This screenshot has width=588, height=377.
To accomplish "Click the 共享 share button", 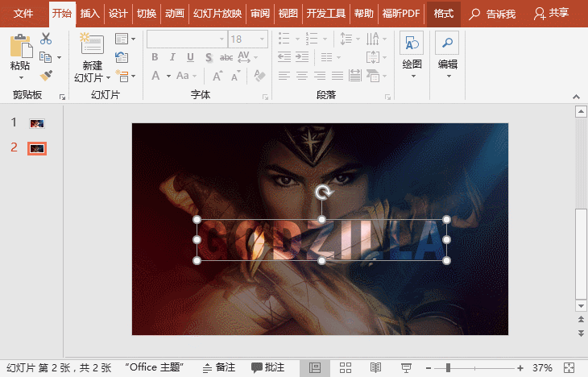I will (x=551, y=14).
